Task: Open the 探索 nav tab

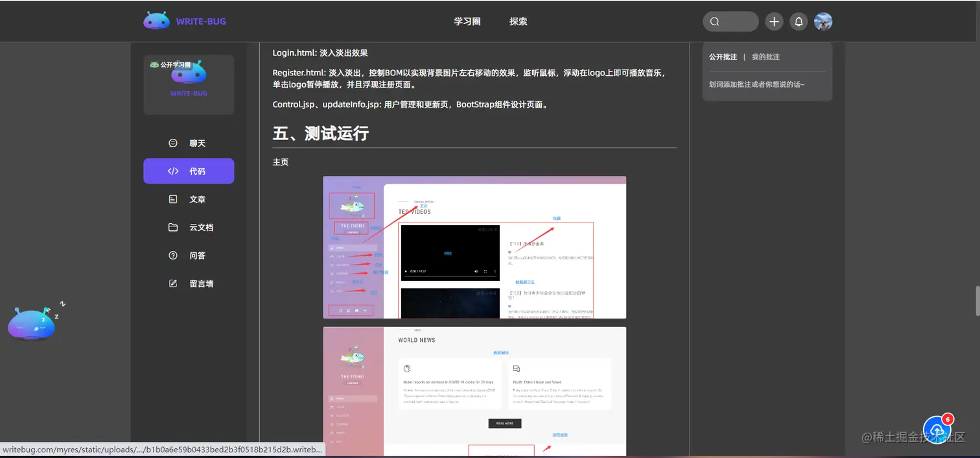Action: pyautogui.click(x=519, y=21)
